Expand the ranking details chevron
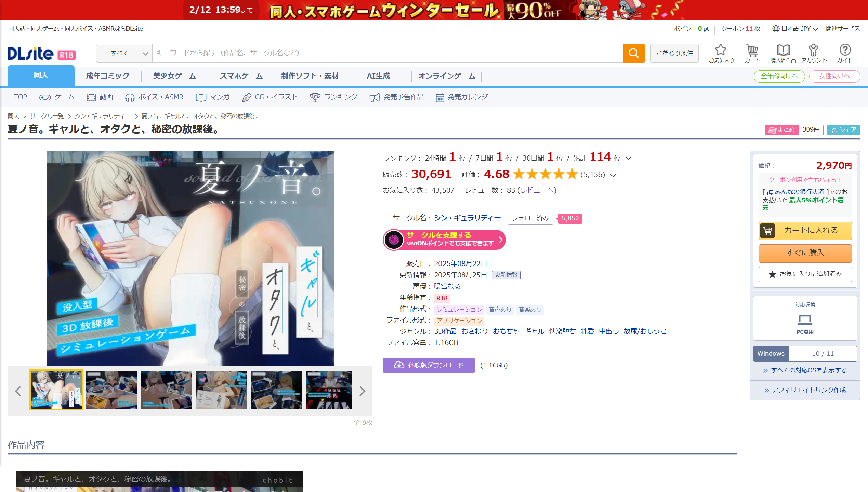868x492 pixels. pos(628,158)
